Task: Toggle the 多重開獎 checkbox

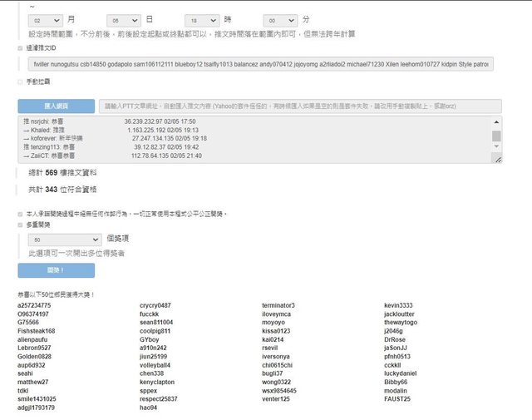Action: pyautogui.click(x=21, y=225)
